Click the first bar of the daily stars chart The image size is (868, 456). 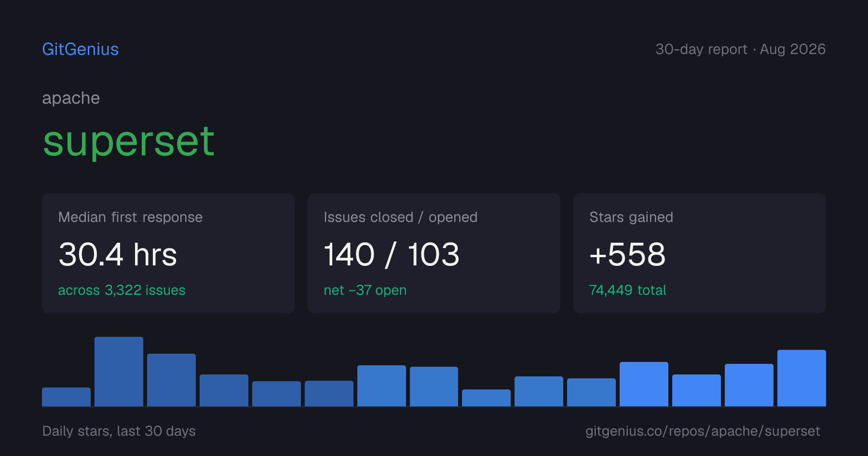click(x=66, y=397)
